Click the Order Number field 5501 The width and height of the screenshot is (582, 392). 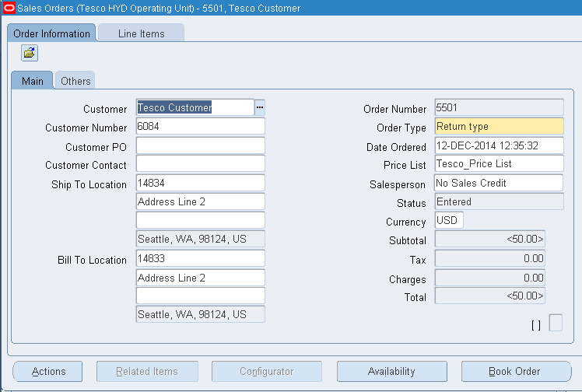click(x=500, y=107)
